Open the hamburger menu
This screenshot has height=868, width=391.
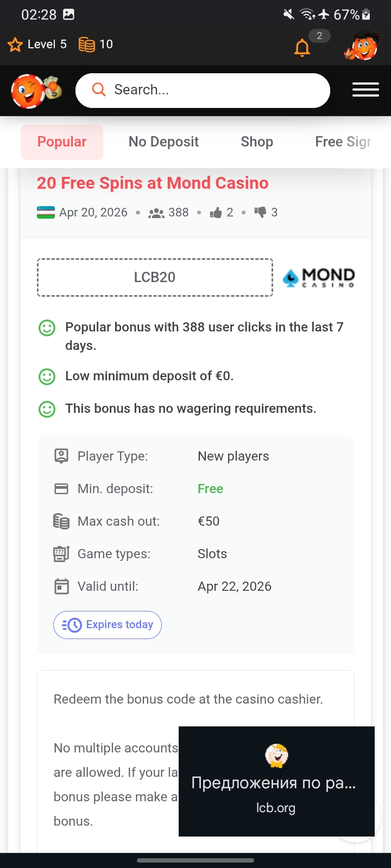(x=365, y=90)
